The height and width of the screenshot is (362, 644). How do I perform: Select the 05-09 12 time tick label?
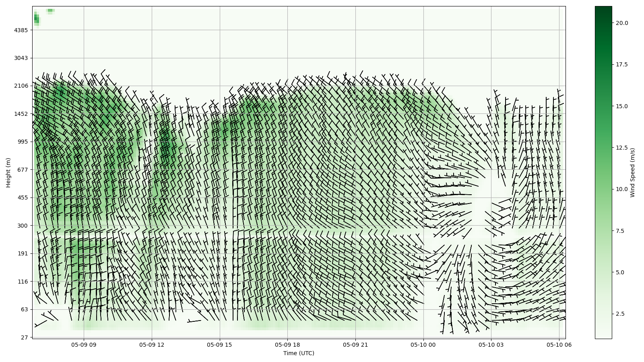pyautogui.click(x=152, y=345)
